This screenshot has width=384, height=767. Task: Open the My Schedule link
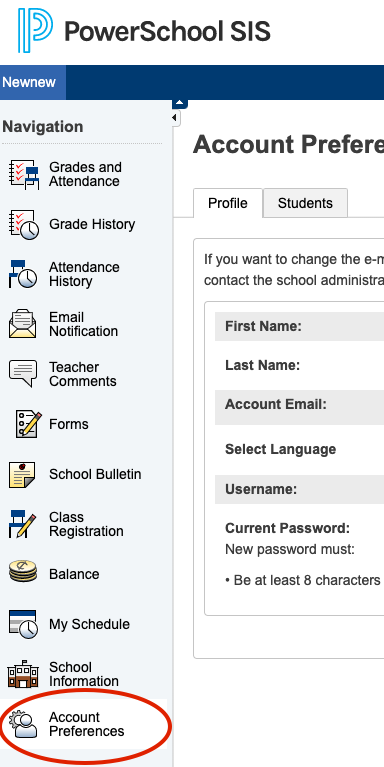(x=90, y=624)
